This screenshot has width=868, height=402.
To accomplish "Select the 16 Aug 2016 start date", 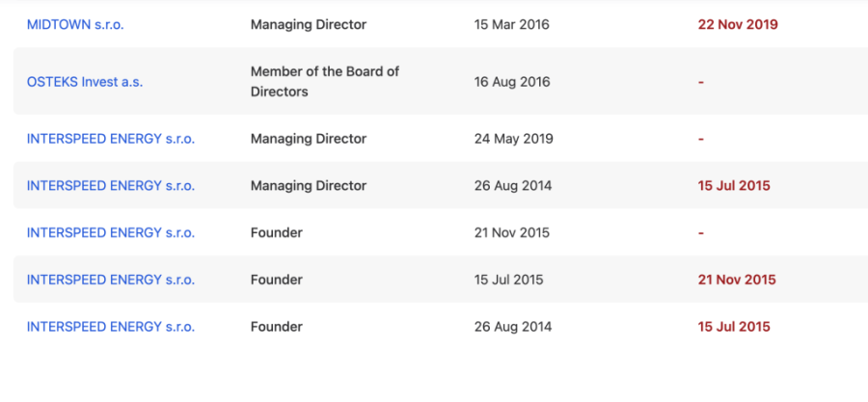I will point(512,82).
